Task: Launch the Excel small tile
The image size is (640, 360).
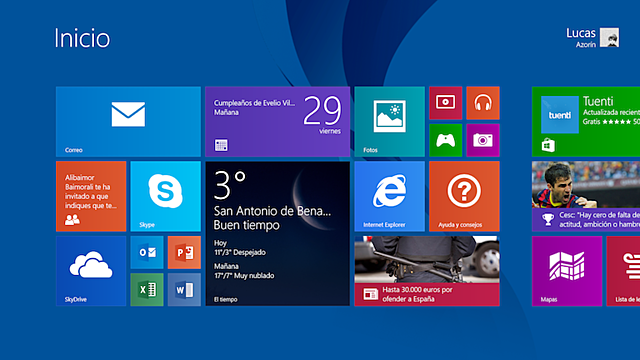Action: [147, 290]
